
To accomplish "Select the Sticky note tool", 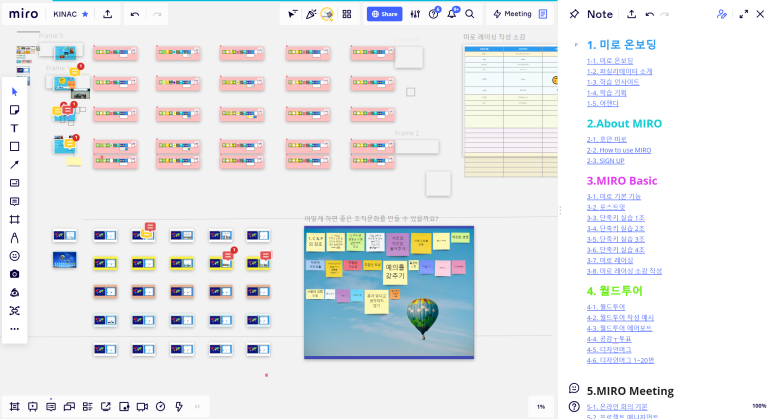I will pyautogui.click(x=14, y=110).
